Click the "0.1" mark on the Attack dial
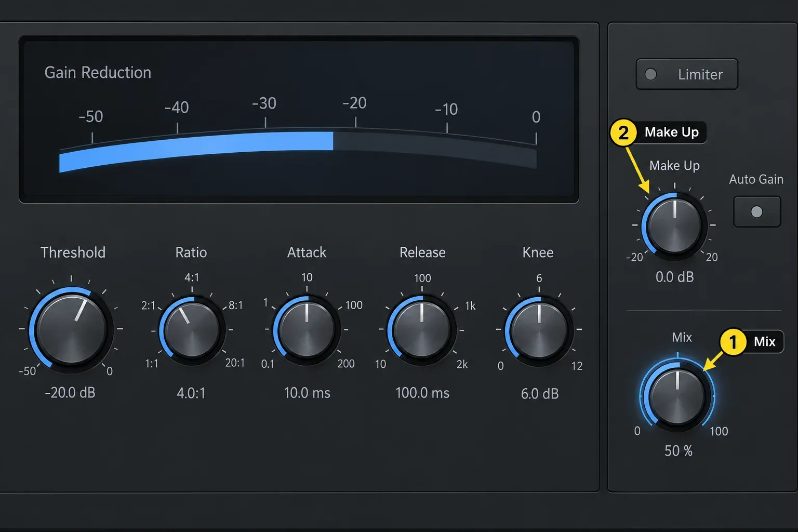The image size is (798, 532). 268,364
